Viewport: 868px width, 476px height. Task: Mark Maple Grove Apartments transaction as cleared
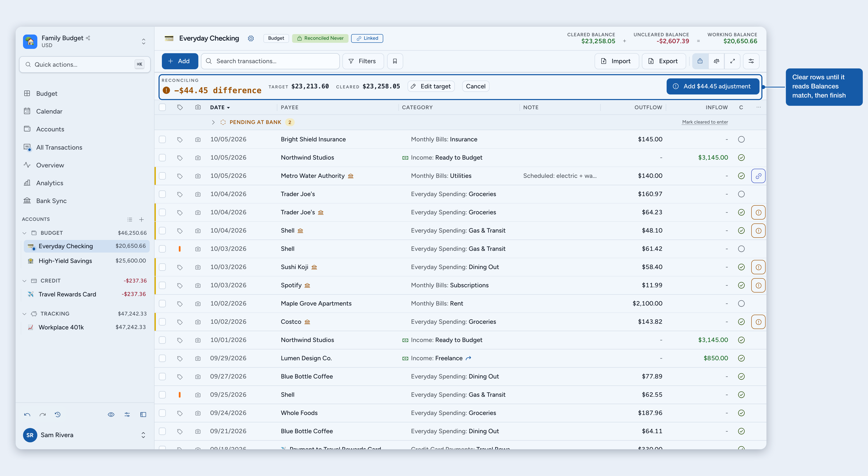741,304
